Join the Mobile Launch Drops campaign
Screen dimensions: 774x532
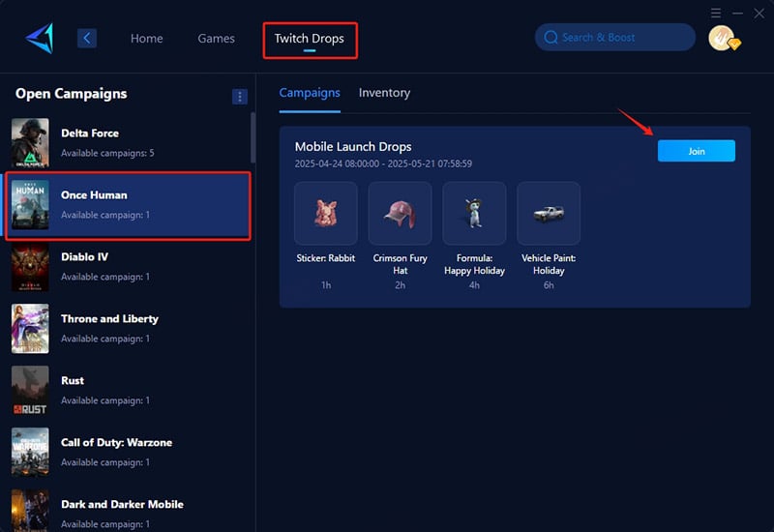(x=696, y=151)
